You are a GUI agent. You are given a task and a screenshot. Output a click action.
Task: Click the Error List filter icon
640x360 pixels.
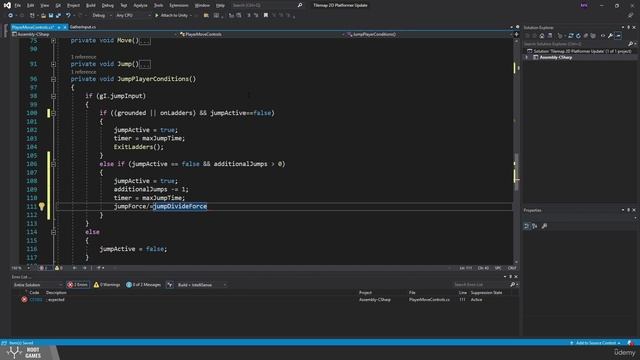(170, 284)
